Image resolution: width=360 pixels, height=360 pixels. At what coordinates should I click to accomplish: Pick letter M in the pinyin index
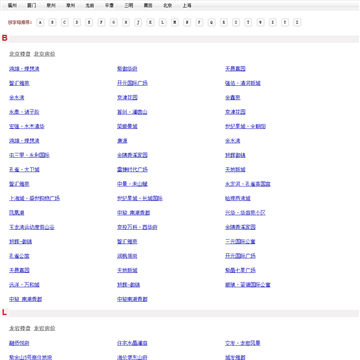[175, 22]
